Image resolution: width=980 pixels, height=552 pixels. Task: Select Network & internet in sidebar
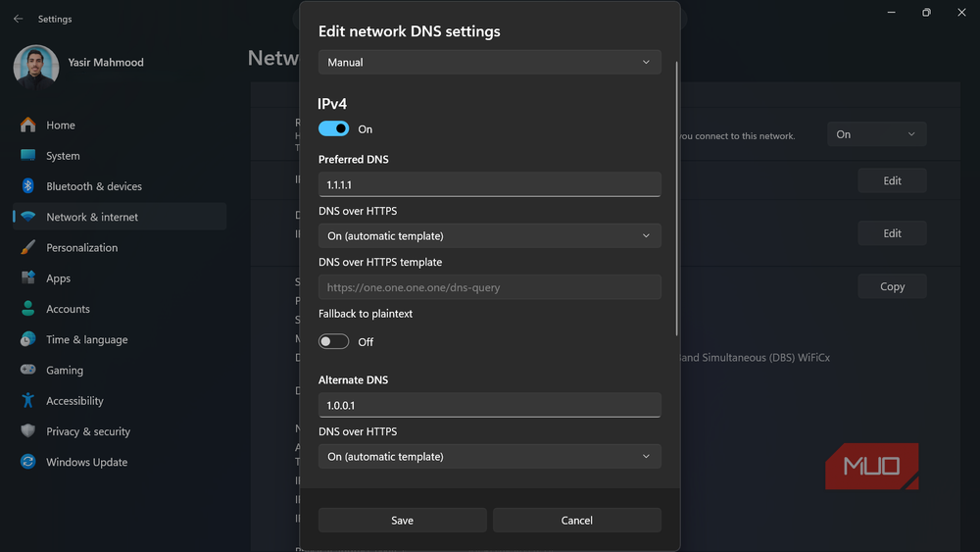click(x=120, y=217)
